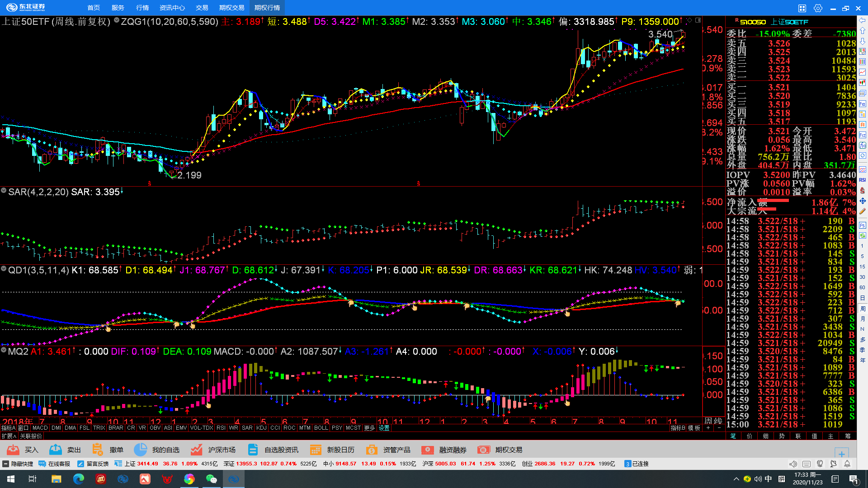The image size is (868, 488).
Task: Open the 模板 template menu
Action: (x=694, y=428)
